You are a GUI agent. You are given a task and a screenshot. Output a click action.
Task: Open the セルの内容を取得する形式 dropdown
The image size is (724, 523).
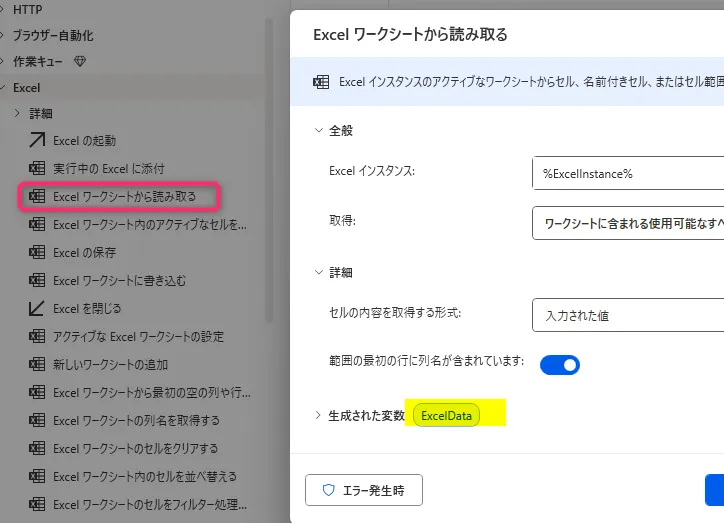click(x=627, y=315)
